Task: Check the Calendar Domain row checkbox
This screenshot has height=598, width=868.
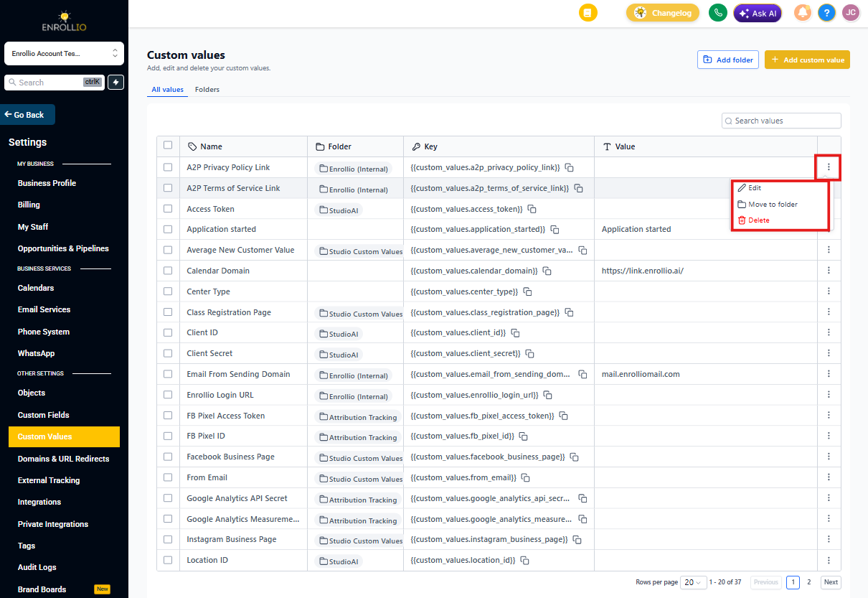Action: pyautogui.click(x=168, y=271)
